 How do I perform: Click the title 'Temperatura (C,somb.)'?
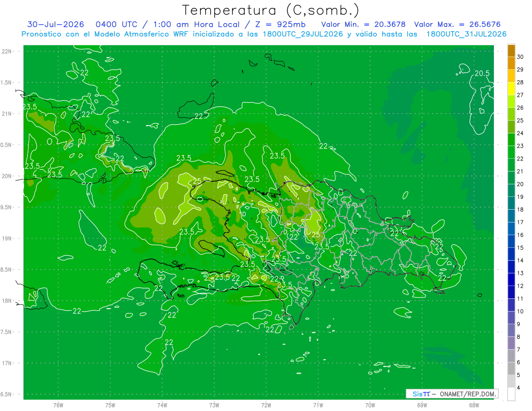pos(270,10)
